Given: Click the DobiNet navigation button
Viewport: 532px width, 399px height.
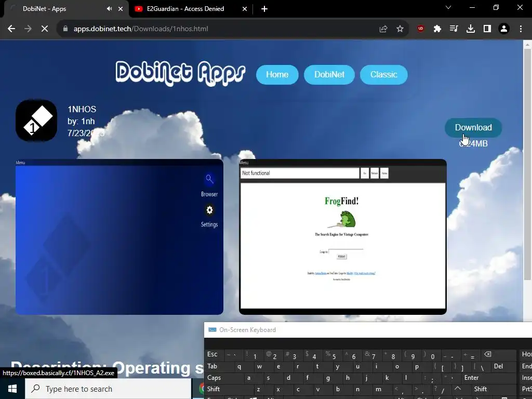Looking at the screenshot, I should coord(329,75).
